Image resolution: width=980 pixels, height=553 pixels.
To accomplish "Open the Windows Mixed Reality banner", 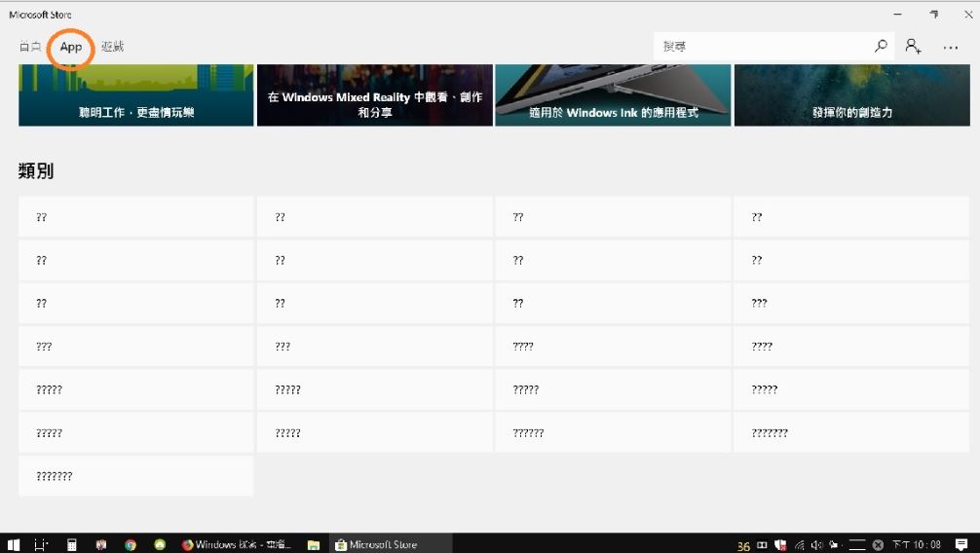I will (x=375, y=95).
